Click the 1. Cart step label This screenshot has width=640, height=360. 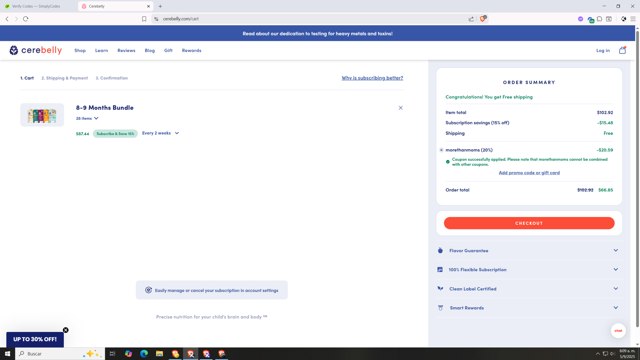click(27, 78)
